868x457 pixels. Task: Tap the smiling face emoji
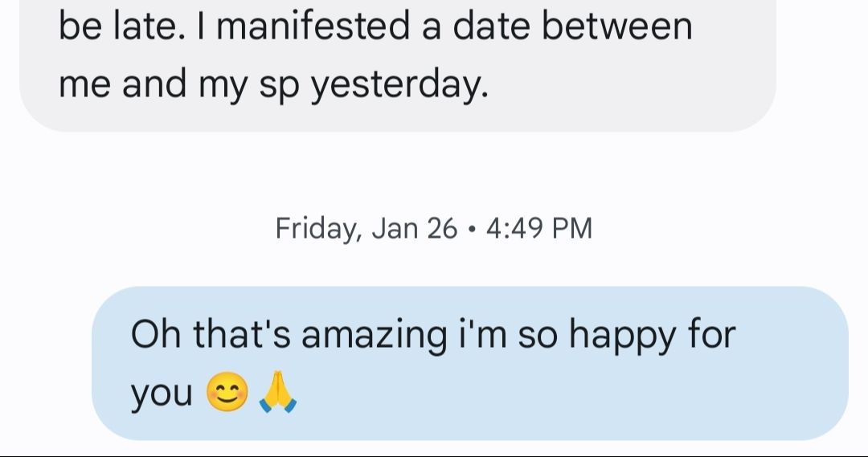227,392
